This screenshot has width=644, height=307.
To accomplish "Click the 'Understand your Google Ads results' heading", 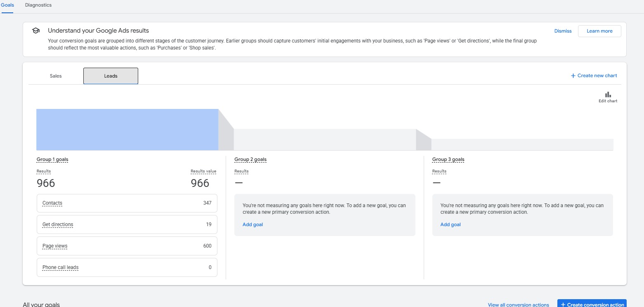I will tap(98, 31).
